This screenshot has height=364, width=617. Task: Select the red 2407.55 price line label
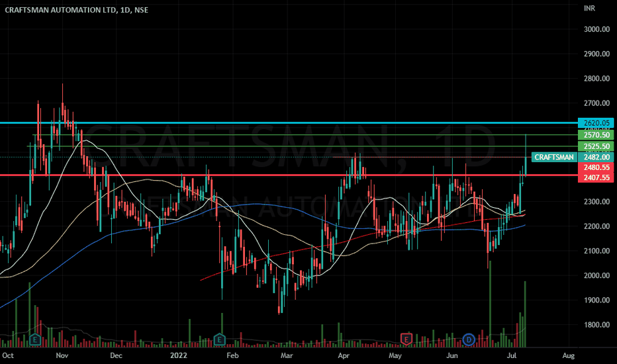click(x=596, y=177)
